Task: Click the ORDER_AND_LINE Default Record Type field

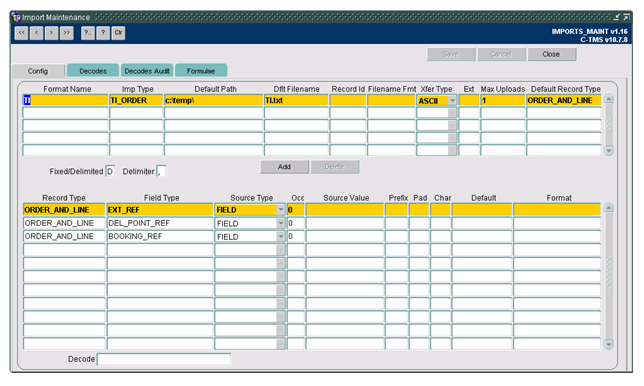Action: coord(564,100)
